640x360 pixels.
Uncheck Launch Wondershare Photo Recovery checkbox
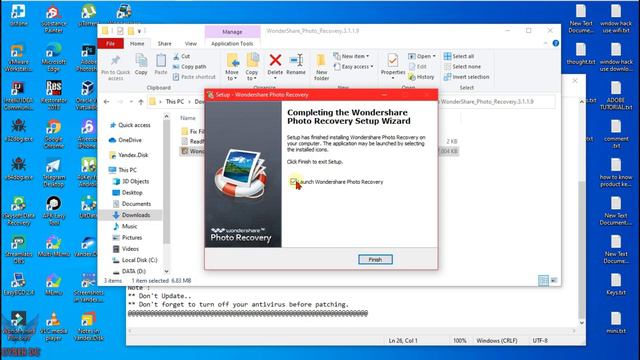click(x=293, y=181)
